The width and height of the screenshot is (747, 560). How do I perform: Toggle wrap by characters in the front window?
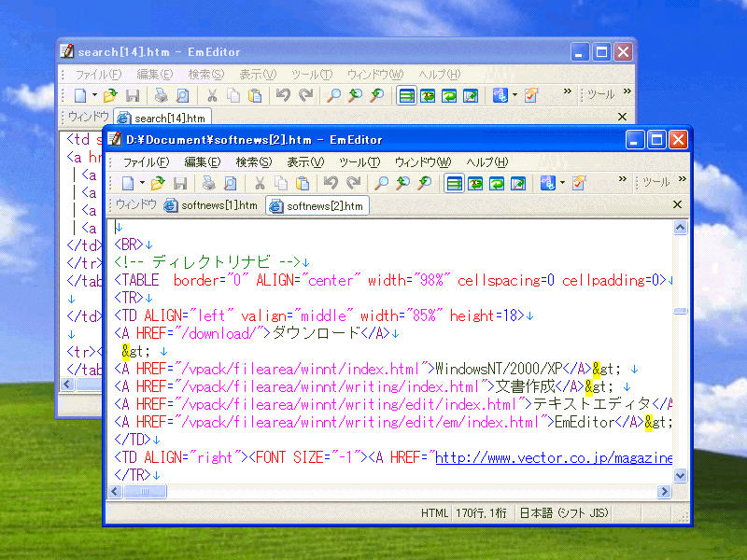click(475, 183)
